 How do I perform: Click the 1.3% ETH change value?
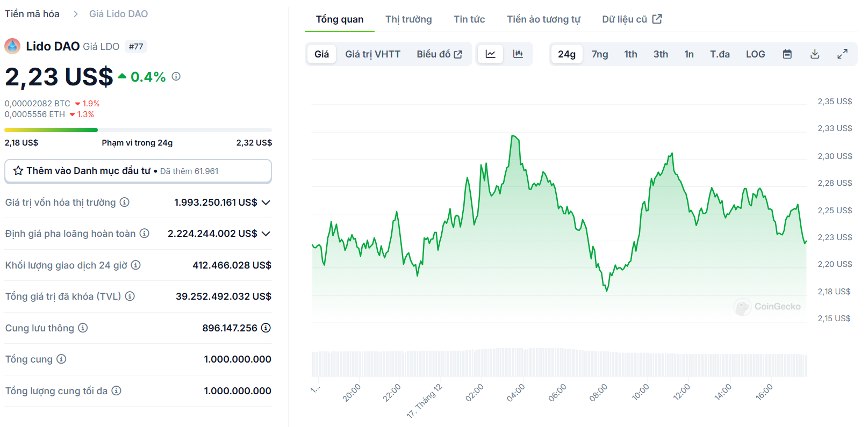85,114
